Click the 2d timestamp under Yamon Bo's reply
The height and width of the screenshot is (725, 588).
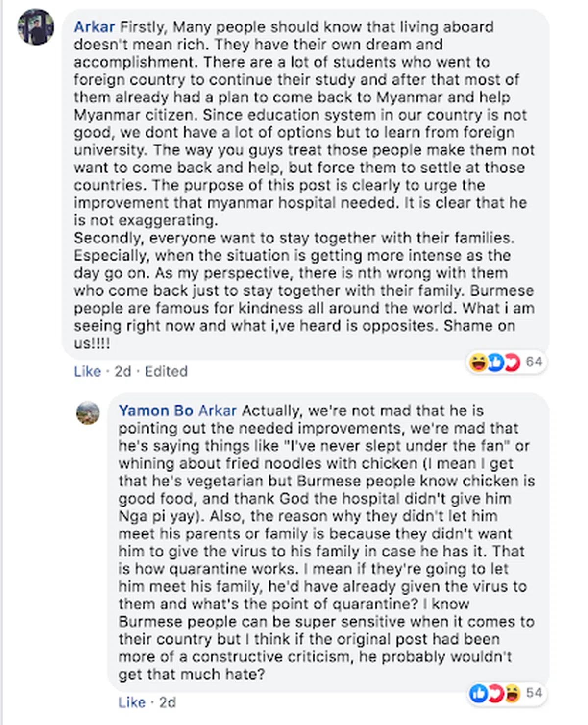pyautogui.click(x=167, y=702)
